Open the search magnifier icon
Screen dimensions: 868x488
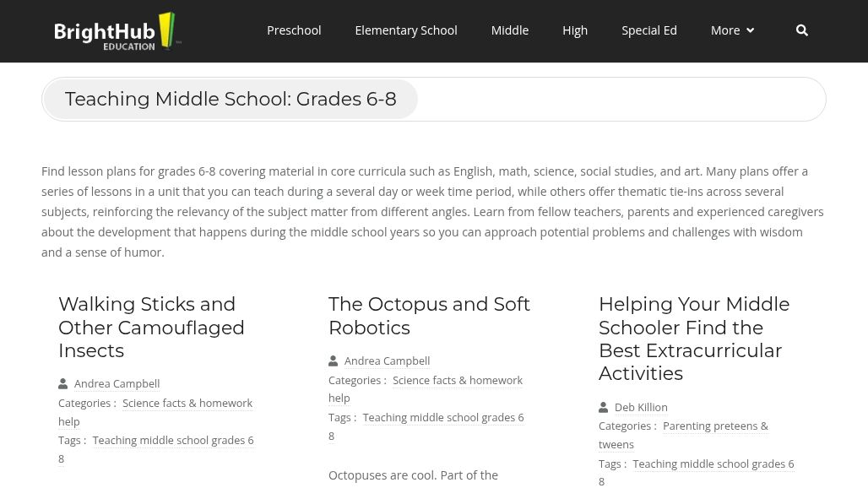(801, 30)
